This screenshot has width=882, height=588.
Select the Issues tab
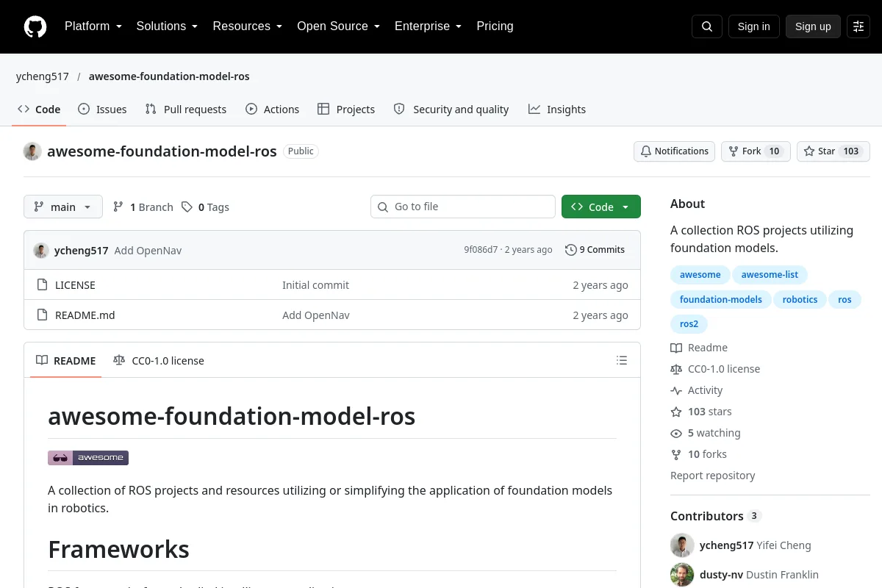tap(103, 110)
